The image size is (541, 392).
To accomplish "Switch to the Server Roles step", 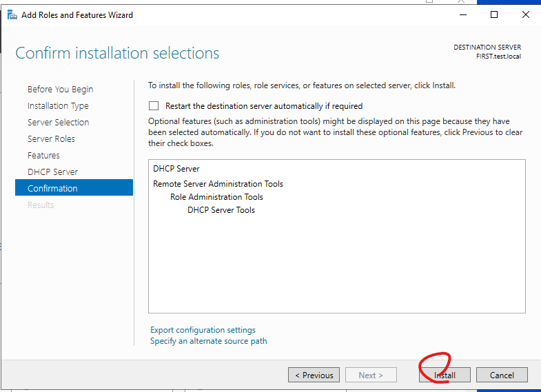I will pos(51,139).
